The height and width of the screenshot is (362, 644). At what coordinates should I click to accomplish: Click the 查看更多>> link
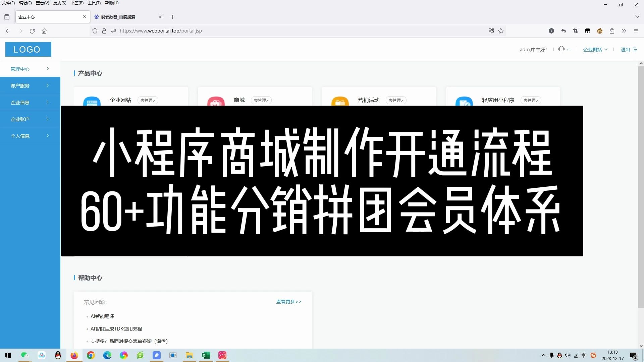click(x=288, y=302)
